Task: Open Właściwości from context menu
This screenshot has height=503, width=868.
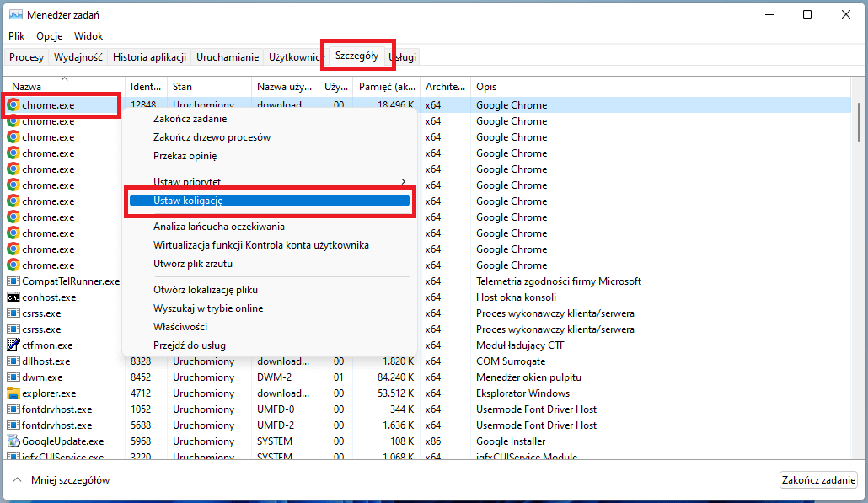Action: [x=179, y=327]
